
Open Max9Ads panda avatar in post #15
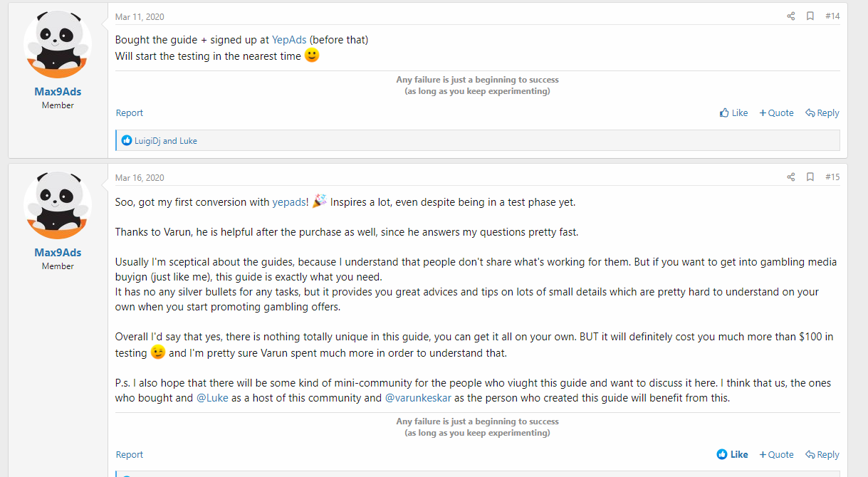coord(58,205)
